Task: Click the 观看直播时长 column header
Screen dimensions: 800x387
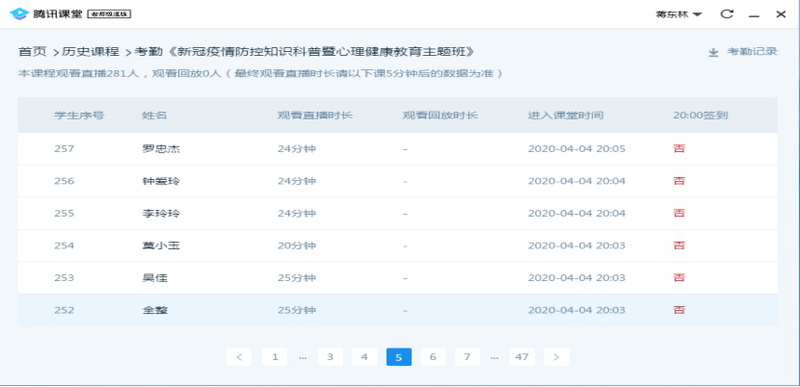Action: tap(315, 115)
